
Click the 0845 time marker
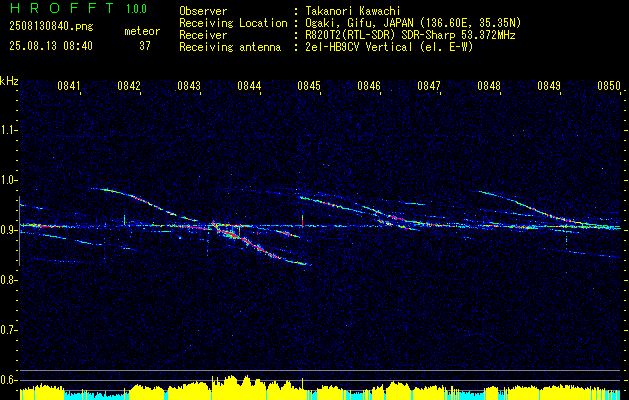[309, 86]
